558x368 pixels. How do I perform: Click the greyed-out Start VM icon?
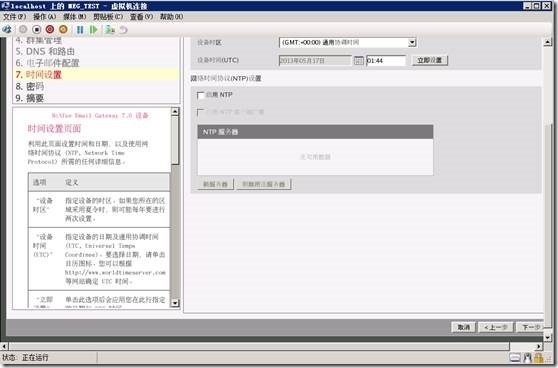point(23,30)
